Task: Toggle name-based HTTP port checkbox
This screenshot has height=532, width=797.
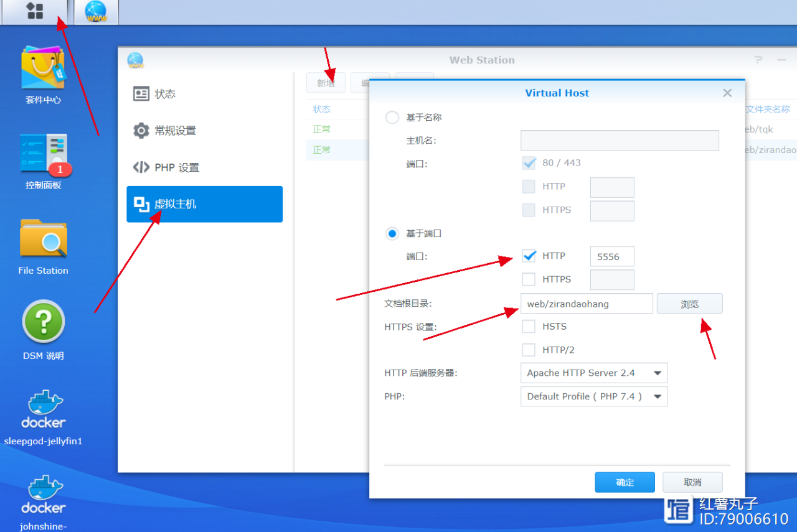Action: [x=529, y=187]
